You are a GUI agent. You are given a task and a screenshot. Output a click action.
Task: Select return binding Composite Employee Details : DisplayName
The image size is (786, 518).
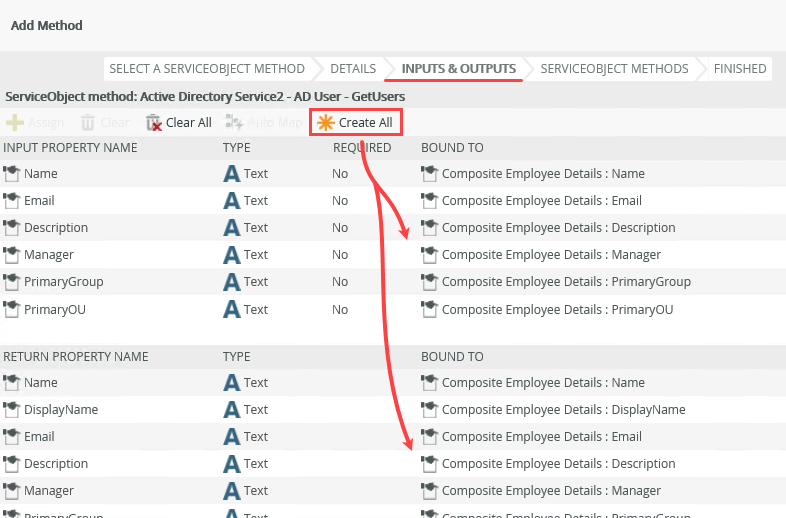(x=563, y=409)
